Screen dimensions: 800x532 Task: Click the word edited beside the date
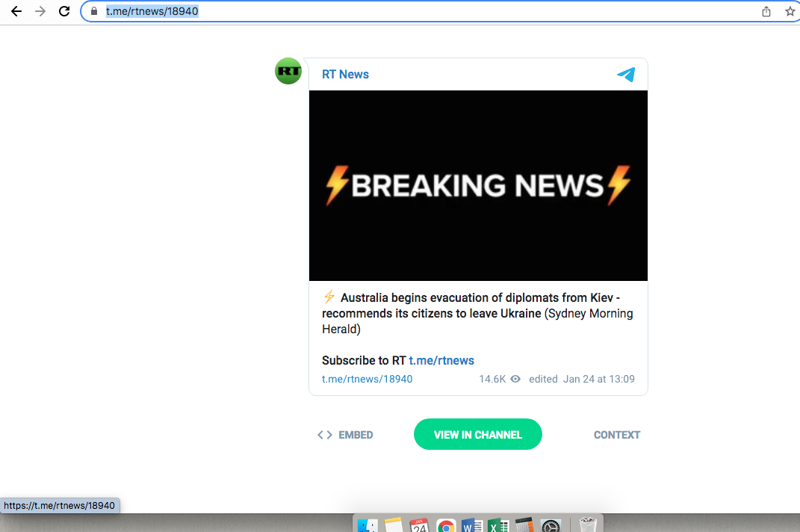tap(543, 379)
